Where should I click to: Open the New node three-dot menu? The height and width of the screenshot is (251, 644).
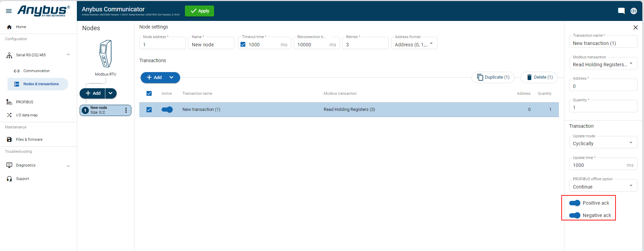coord(126,110)
